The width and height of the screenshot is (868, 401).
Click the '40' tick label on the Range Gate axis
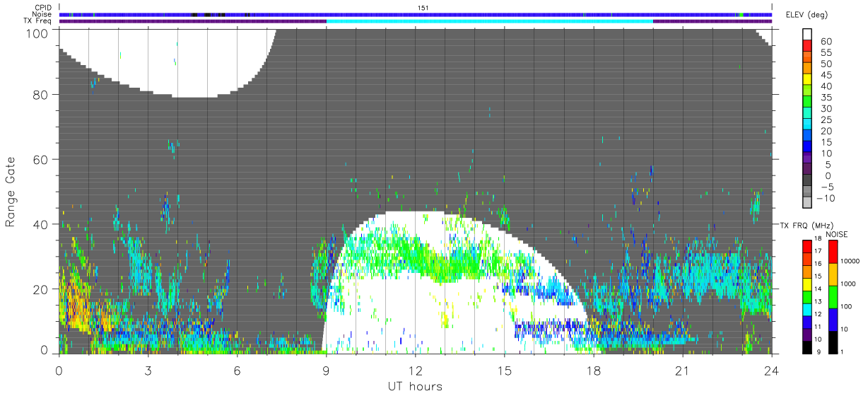click(x=41, y=224)
